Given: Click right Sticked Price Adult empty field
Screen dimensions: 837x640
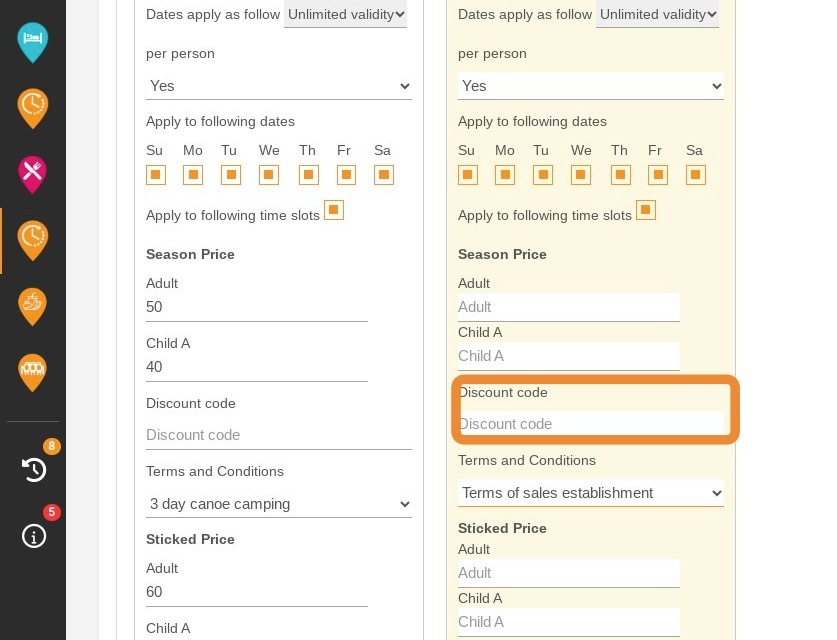Looking at the screenshot, I should [x=568, y=573].
